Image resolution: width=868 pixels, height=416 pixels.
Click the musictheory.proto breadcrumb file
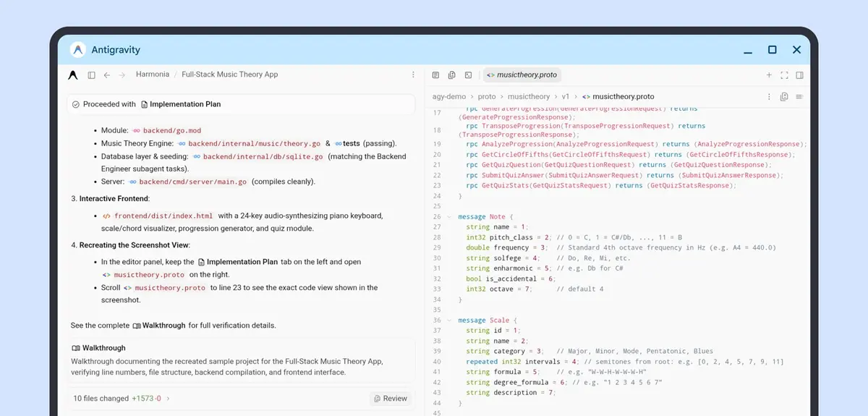(624, 96)
